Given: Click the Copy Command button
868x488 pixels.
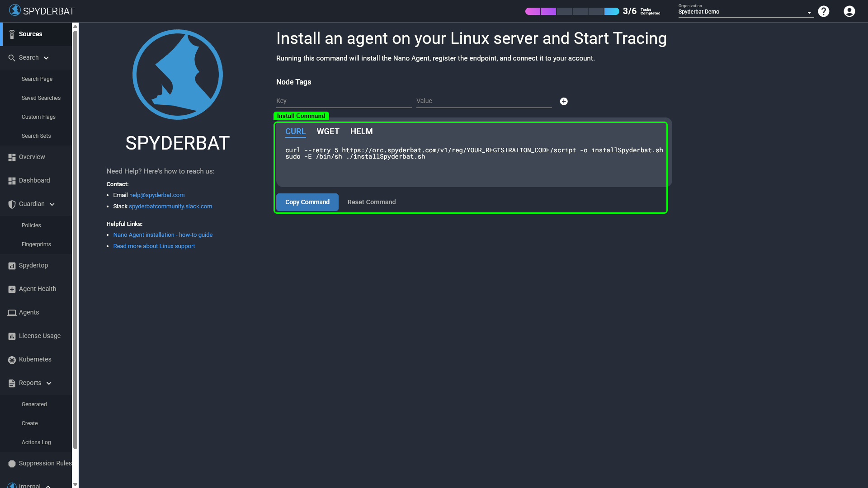Looking at the screenshot, I should click(307, 202).
